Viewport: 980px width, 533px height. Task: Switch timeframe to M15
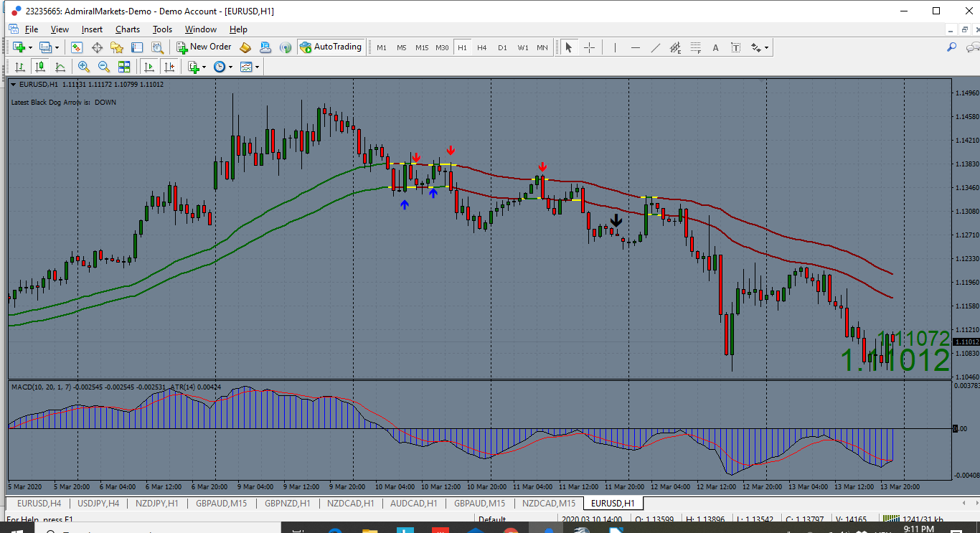[x=422, y=47]
